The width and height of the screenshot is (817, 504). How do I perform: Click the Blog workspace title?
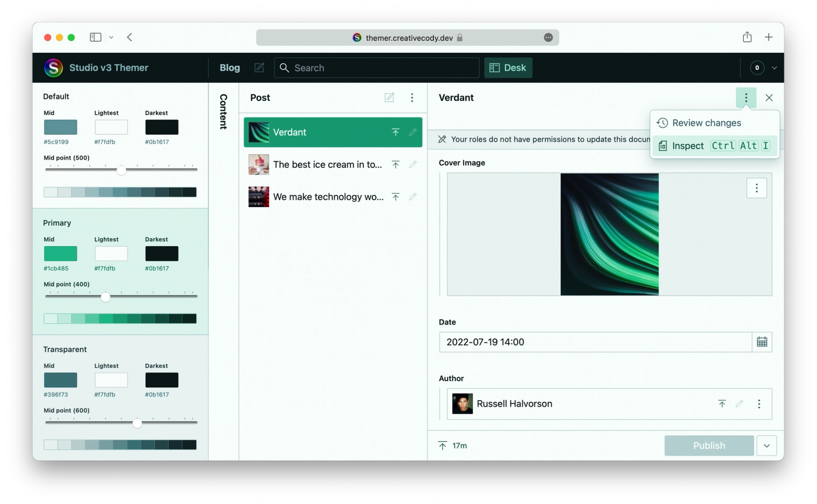click(230, 68)
